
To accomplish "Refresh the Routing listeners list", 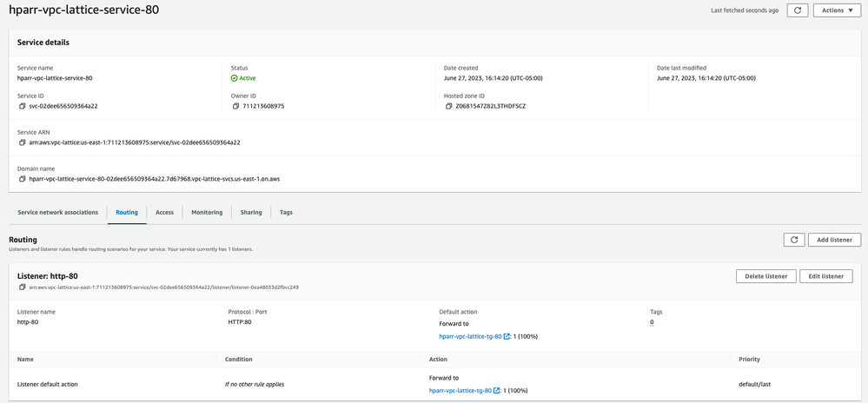I will [793, 240].
